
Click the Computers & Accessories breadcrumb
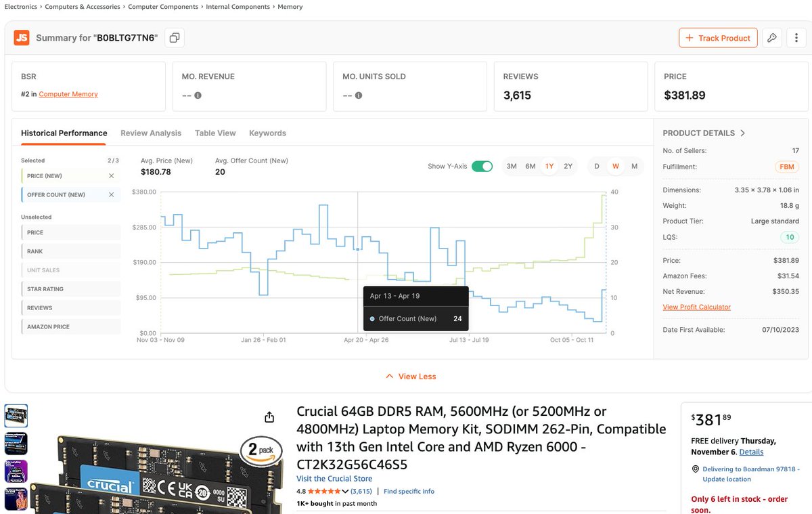(x=83, y=7)
